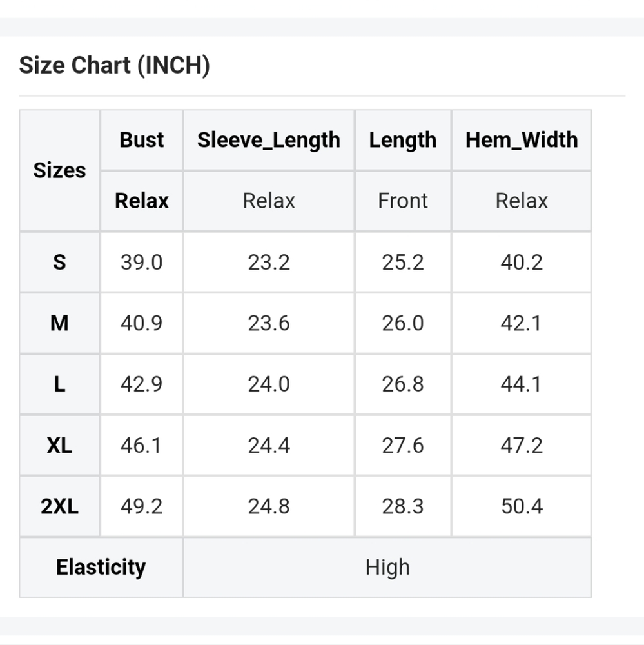Click the Bust column header

(142, 140)
